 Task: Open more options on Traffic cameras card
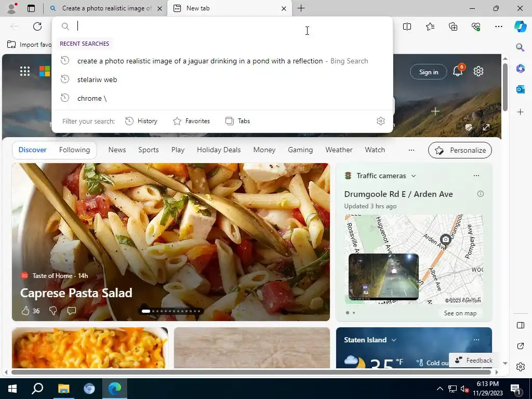point(476,176)
